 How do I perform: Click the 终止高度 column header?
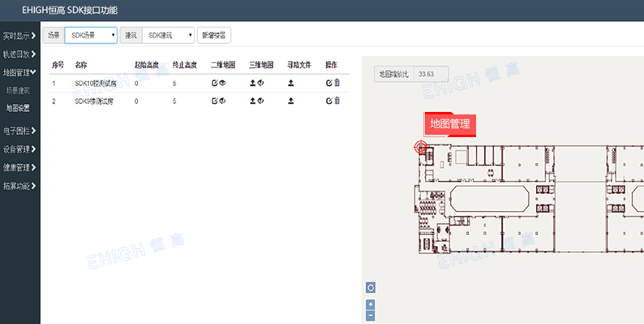coord(185,65)
